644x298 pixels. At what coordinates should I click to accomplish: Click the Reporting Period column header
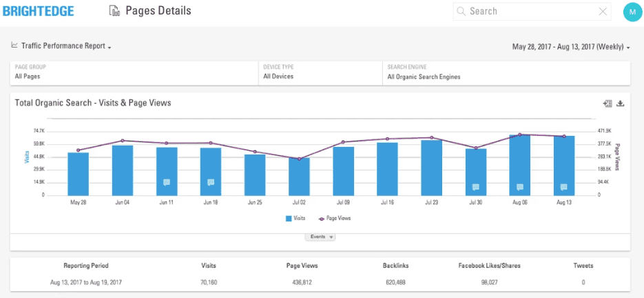pyautogui.click(x=86, y=266)
